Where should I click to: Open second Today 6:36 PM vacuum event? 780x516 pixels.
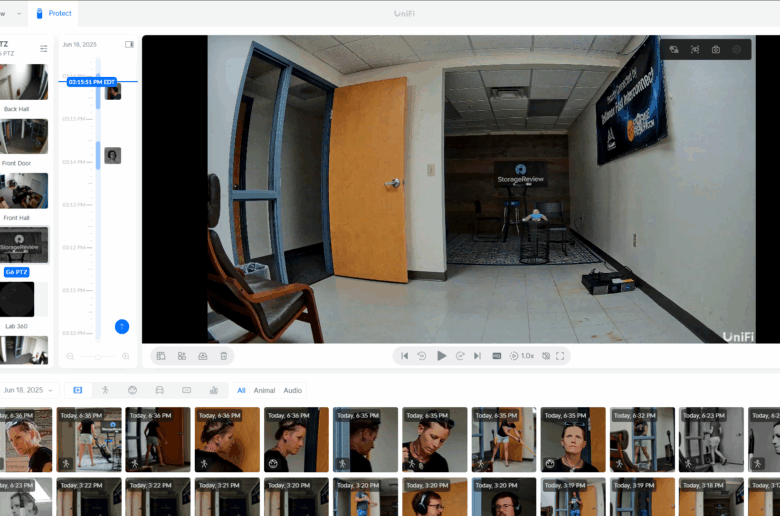coord(89,439)
